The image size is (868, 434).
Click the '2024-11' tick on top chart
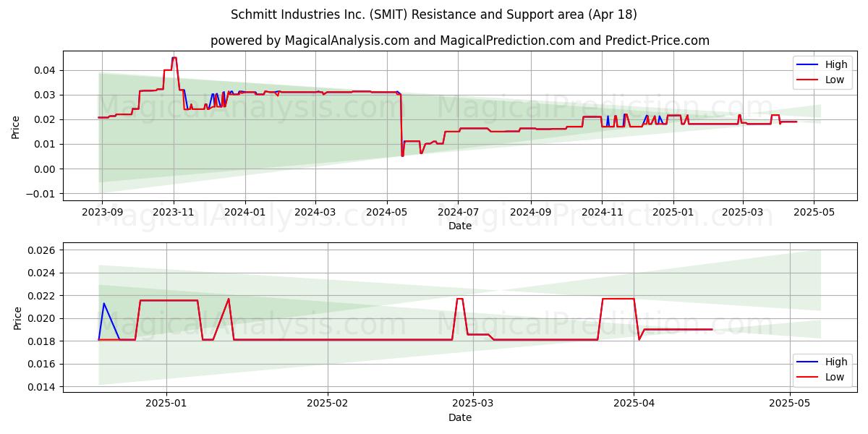tap(602, 213)
